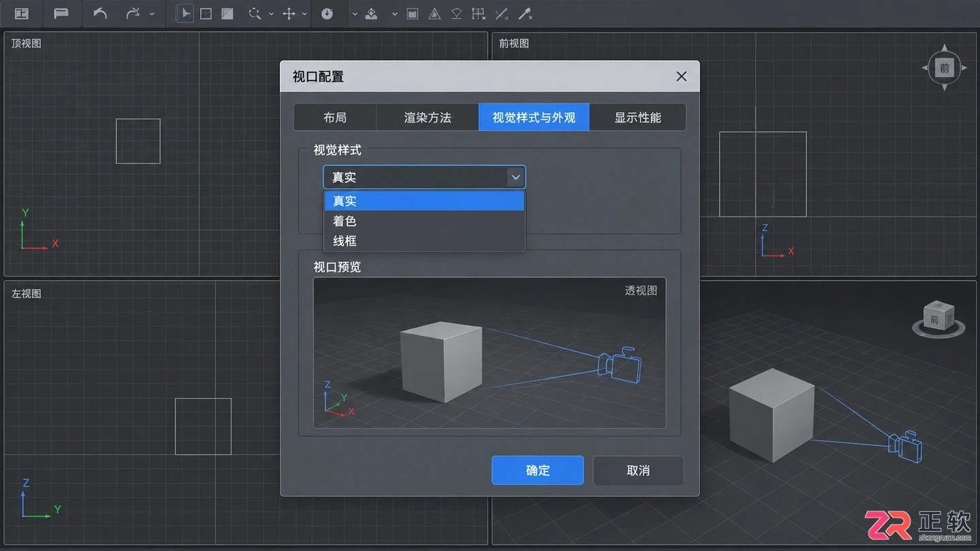Choose 真实 in the visual style list
The height and width of the screenshot is (551, 980).
pyautogui.click(x=424, y=201)
